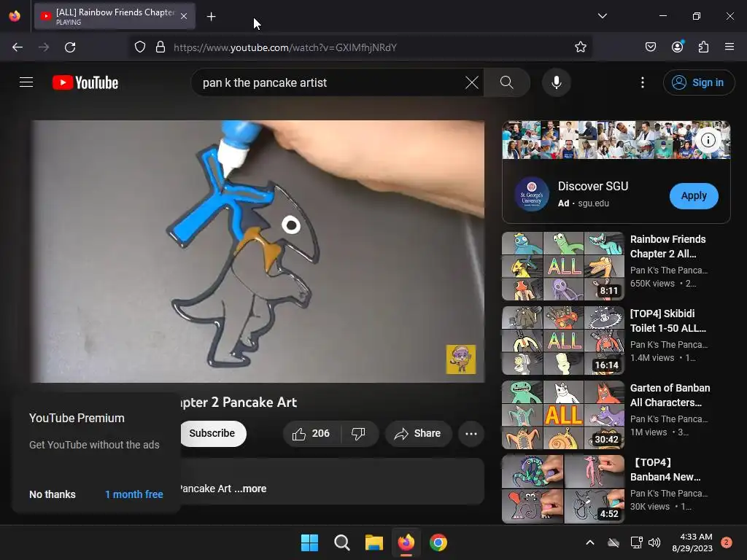Click Apply on Discover SGU ad

[x=694, y=195]
